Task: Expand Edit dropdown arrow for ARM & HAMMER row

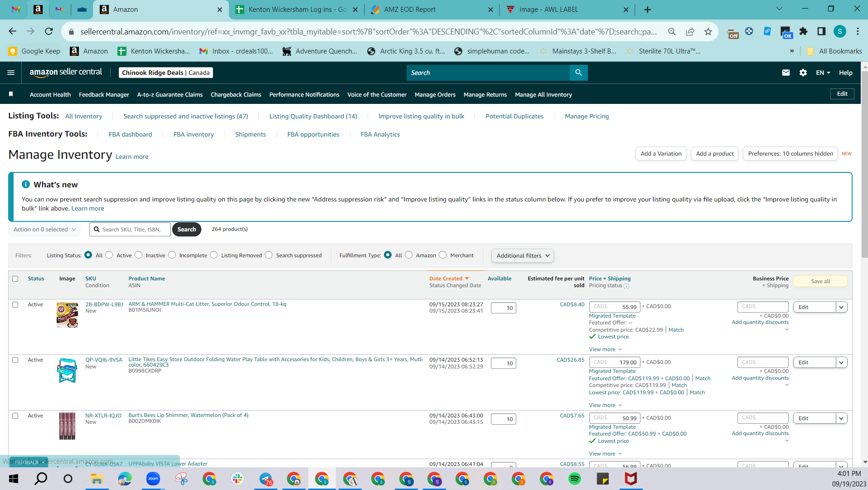Action: point(842,307)
